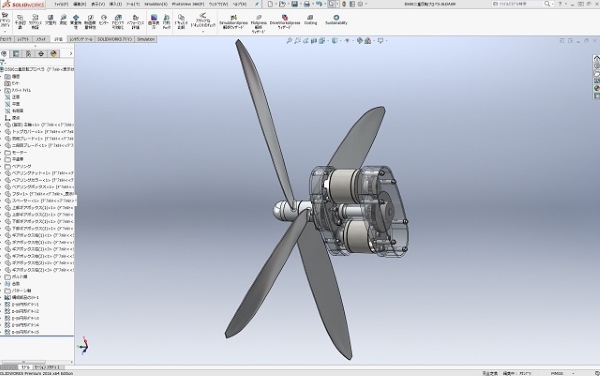Launch the SimulationXpress analysis wizard

[x=233, y=21]
